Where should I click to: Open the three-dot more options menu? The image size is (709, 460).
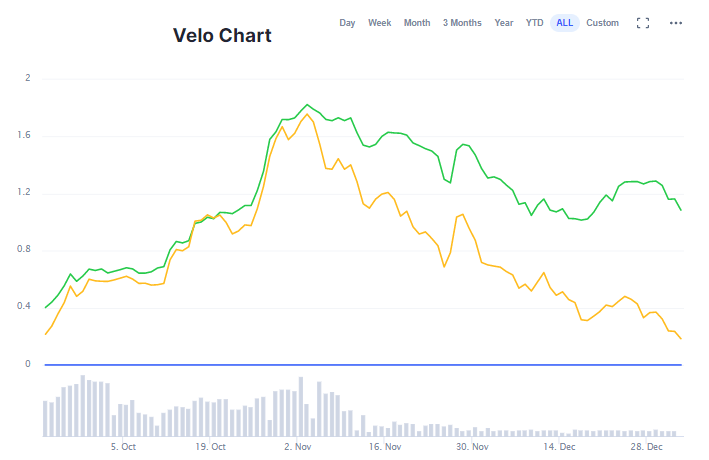(676, 23)
